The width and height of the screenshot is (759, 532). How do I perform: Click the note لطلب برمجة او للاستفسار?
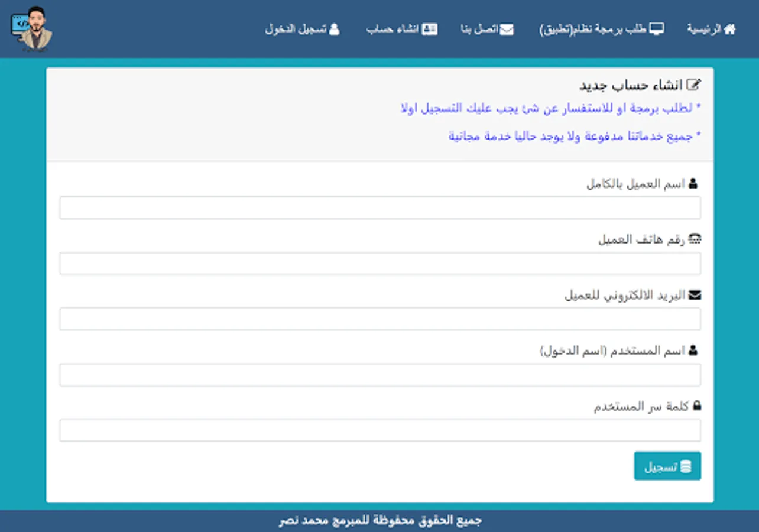[550, 109]
